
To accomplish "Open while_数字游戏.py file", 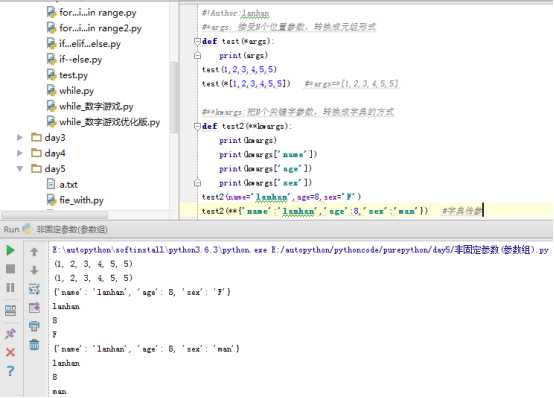I will [96, 106].
